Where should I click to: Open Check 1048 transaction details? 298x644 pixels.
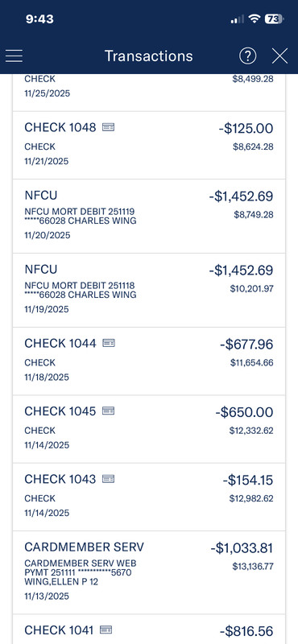(x=149, y=145)
